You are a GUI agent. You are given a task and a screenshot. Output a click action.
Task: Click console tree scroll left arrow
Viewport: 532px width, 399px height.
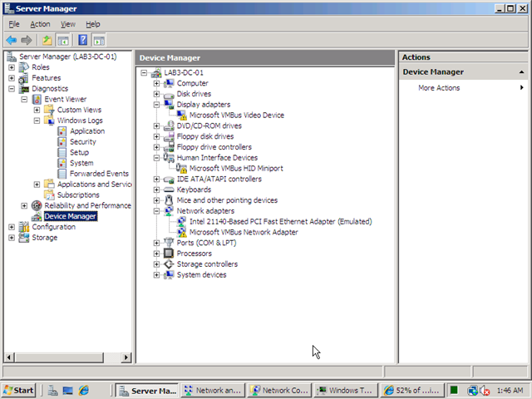9,357
